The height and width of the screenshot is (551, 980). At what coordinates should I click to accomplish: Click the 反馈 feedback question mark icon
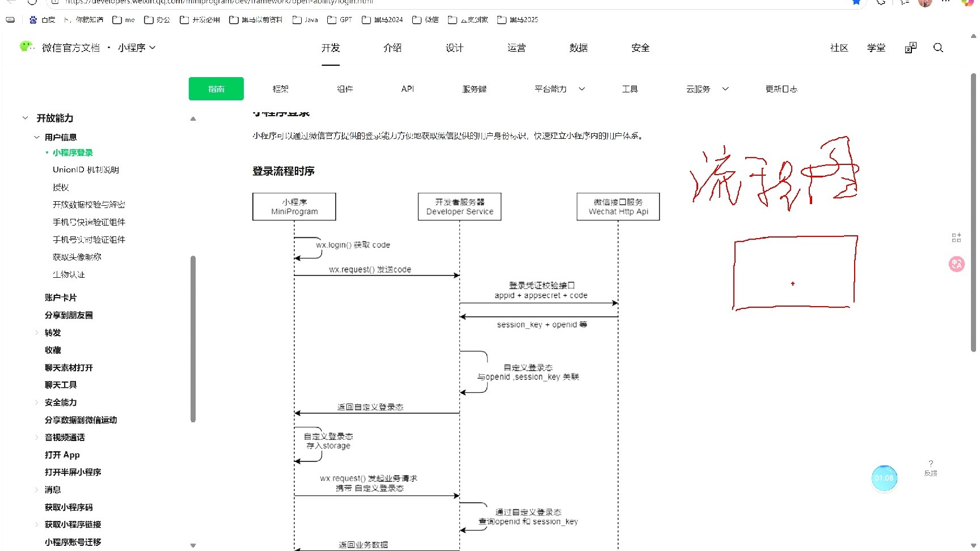click(930, 464)
